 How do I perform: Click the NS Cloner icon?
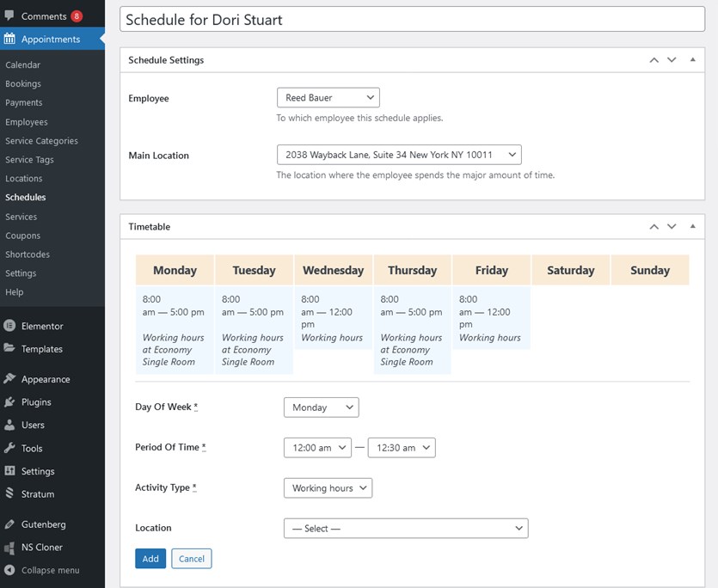[x=9, y=548]
